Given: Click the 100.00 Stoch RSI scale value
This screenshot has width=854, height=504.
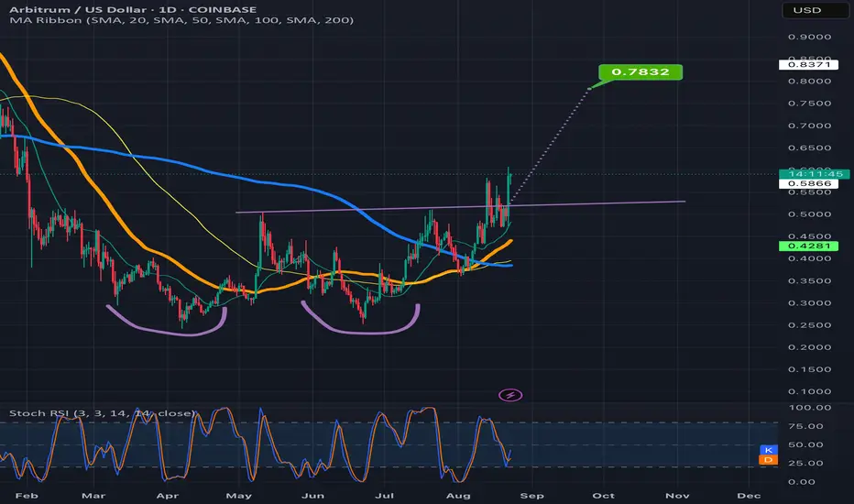Looking at the screenshot, I should (x=809, y=408).
